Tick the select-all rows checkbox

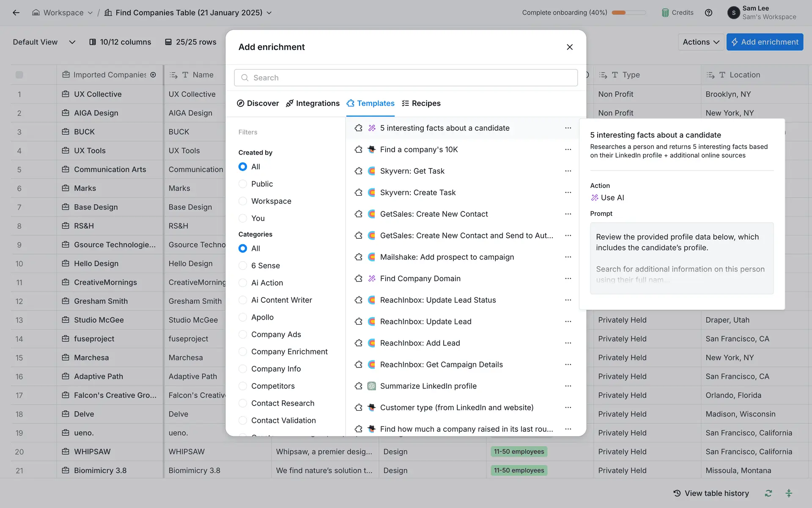19,75
